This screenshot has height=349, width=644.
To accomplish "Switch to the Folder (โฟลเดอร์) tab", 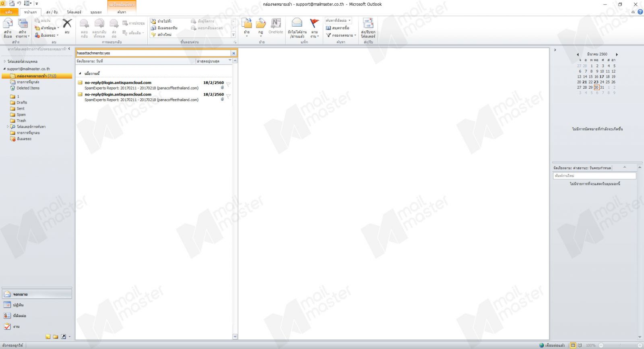I will [74, 12].
